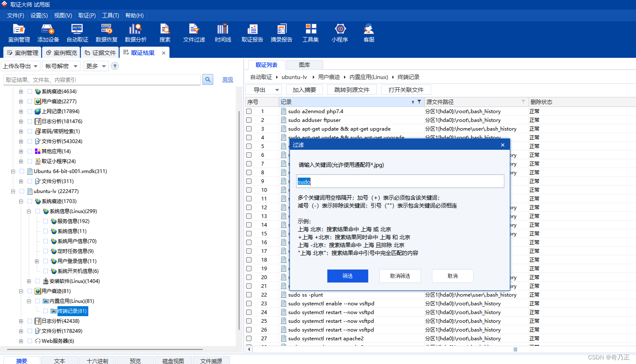The height and width of the screenshot is (364, 636).
Task: Tick the 上网记录(17894) tree checkbox
Action: tap(30, 111)
